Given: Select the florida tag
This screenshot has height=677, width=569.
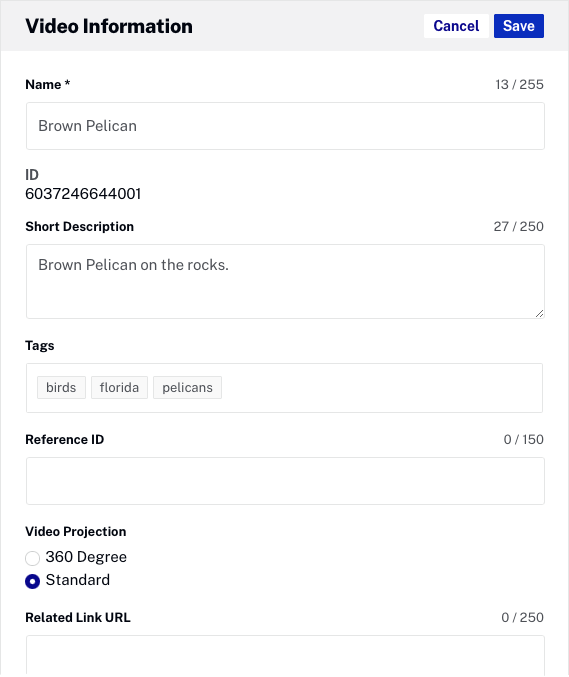Looking at the screenshot, I should coord(119,387).
